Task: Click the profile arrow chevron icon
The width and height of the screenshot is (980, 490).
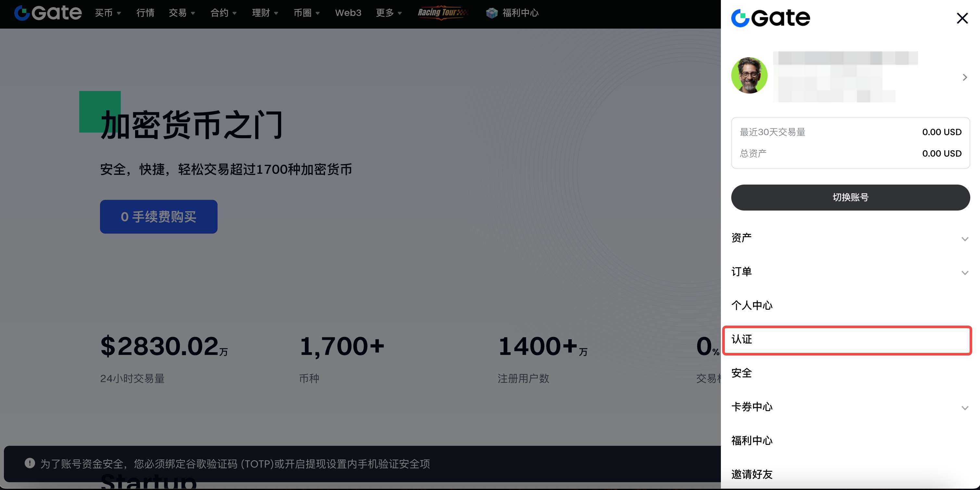Action: (x=964, y=77)
